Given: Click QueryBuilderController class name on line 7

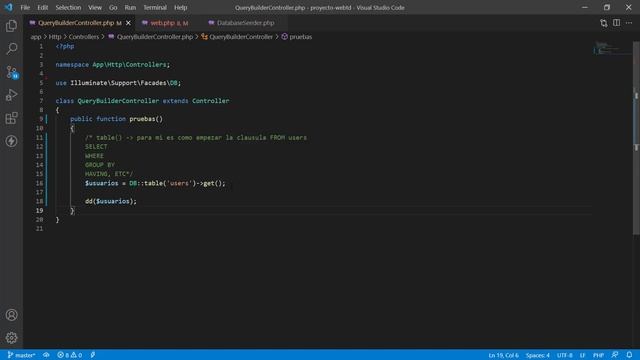Looking at the screenshot, I should pyautogui.click(x=118, y=101).
